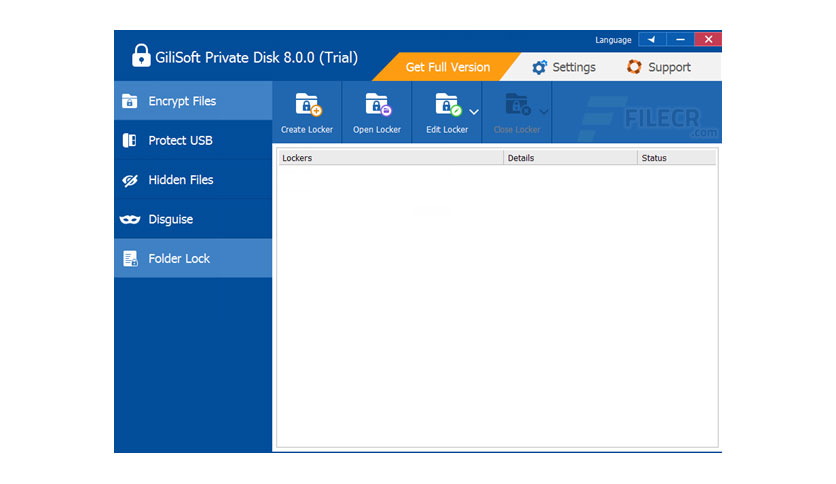Sort by the Lockers column header
This screenshot has height=484, width=836.
point(391,158)
